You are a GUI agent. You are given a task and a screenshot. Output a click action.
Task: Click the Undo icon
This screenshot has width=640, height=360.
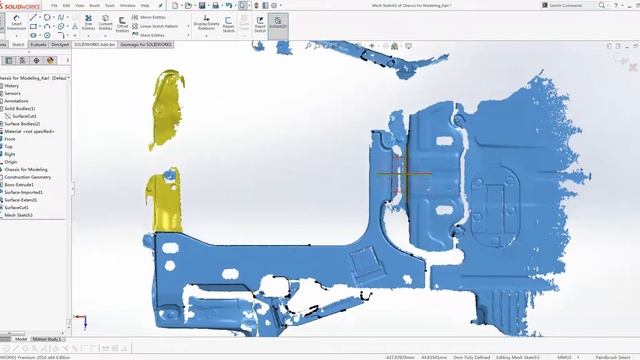229,5
